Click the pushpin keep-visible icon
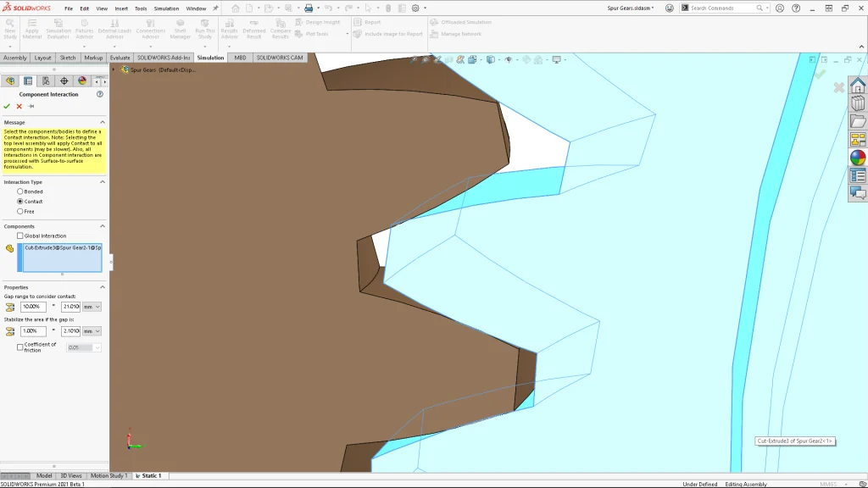This screenshot has width=868, height=488. (x=31, y=107)
